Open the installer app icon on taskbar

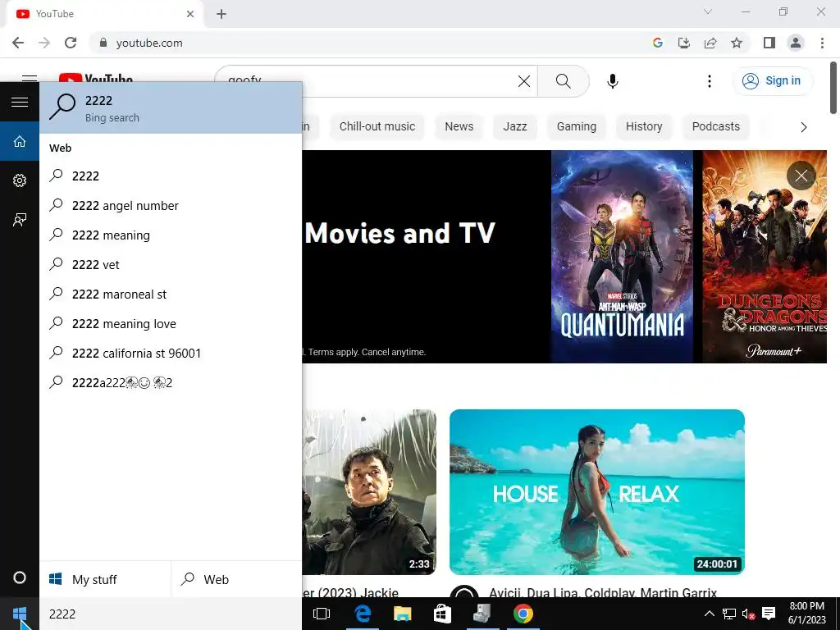[x=482, y=614]
